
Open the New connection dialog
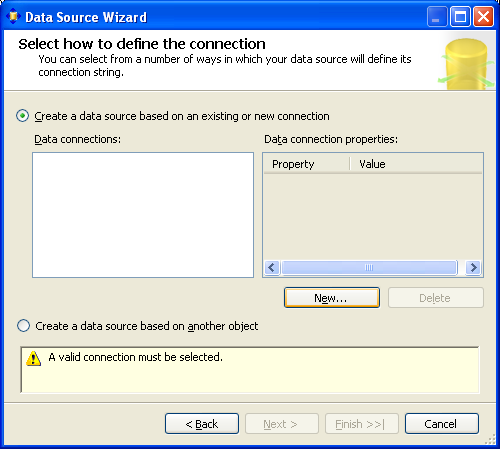[332, 298]
